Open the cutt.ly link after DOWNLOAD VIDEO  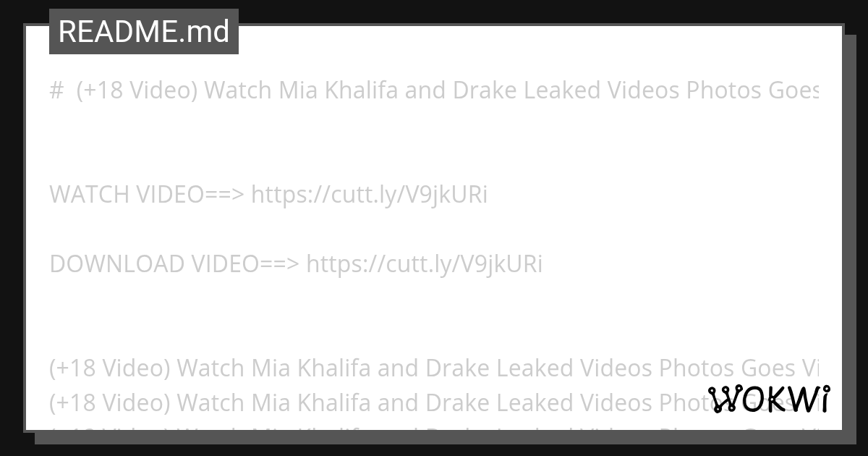pyautogui.click(x=425, y=264)
